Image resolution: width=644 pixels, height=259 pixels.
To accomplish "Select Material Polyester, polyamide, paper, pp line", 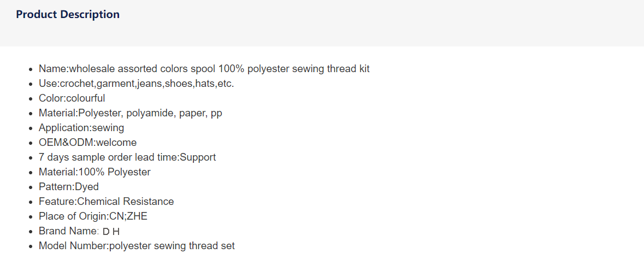I will pyautogui.click(x=131, y=113).
